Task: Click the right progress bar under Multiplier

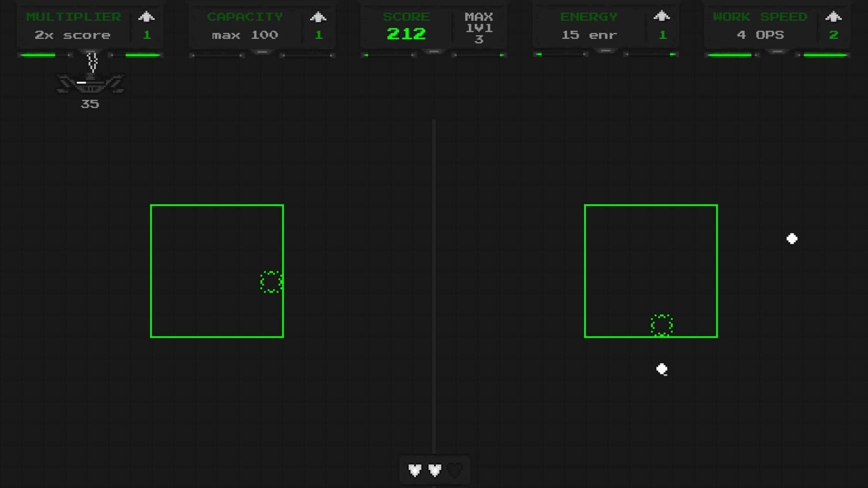Action: click(136, 55)
